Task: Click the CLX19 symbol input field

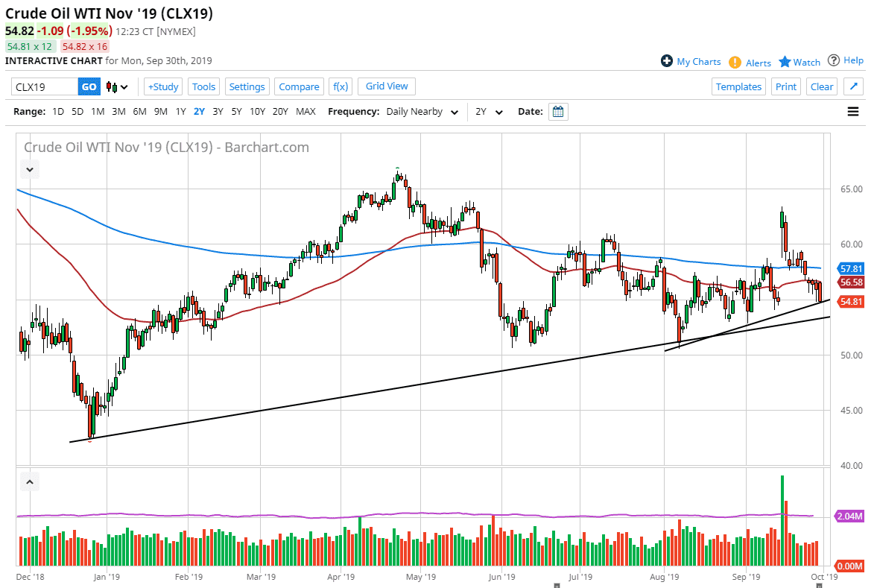Action: [x=41, y=86]
